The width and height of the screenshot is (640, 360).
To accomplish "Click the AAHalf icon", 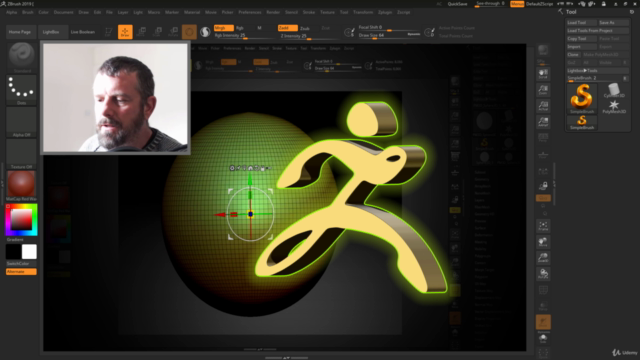I will tap(543, 122).
